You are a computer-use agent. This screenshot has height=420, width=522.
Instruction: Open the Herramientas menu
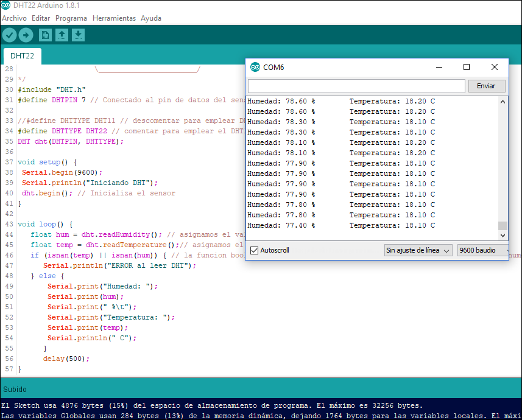(113, 18)
